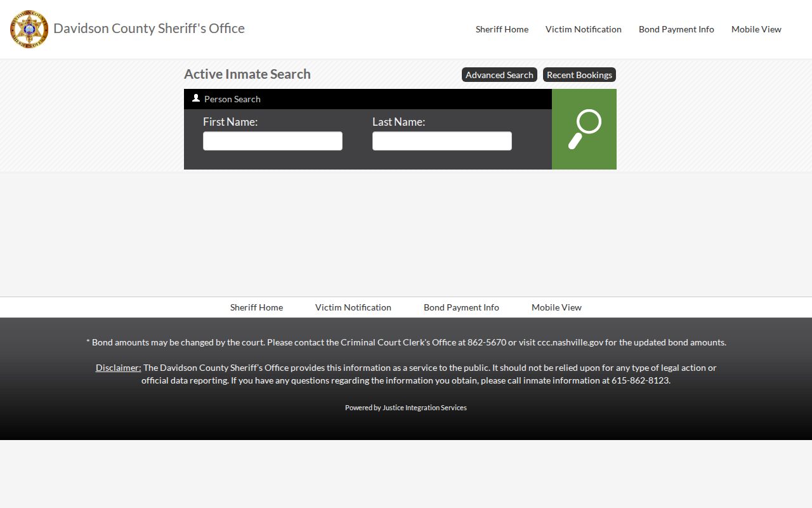
Task: Open Victim Notification in the top navigation
Action: click(x=584, y=29)
